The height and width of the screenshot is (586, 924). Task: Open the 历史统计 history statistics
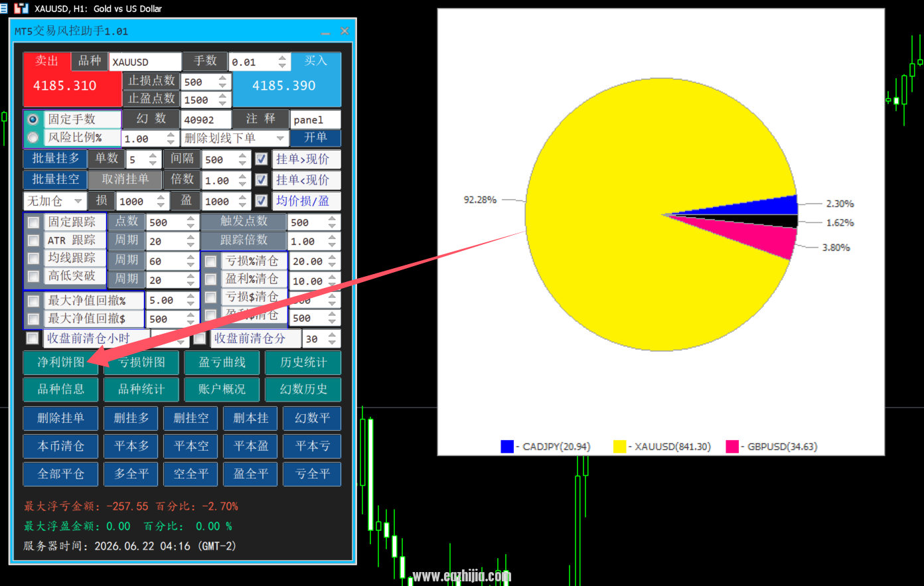(x=303, y=362)
